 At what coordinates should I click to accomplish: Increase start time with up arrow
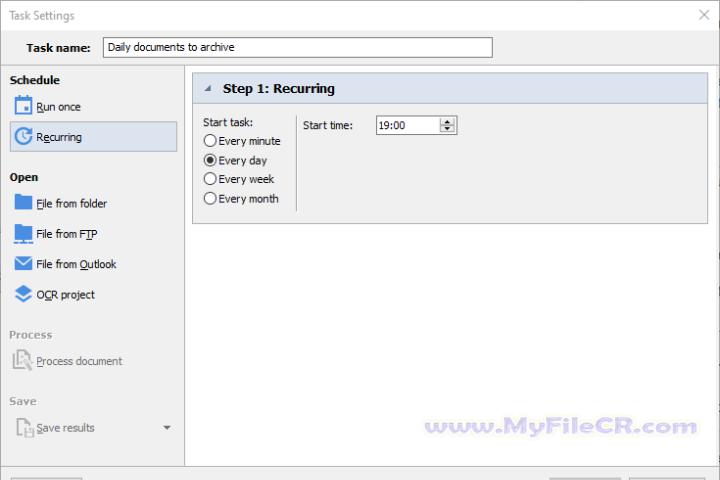coord(447,122)
